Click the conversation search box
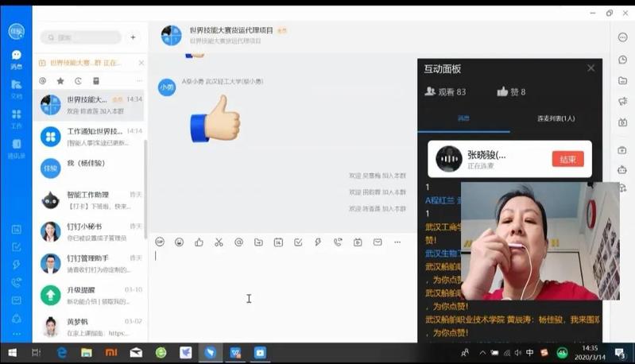 (81, 37)
